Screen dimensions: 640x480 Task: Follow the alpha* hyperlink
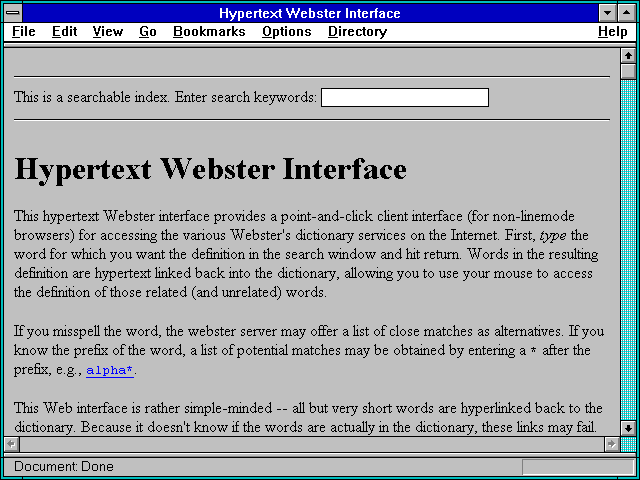tap(110, 371)
